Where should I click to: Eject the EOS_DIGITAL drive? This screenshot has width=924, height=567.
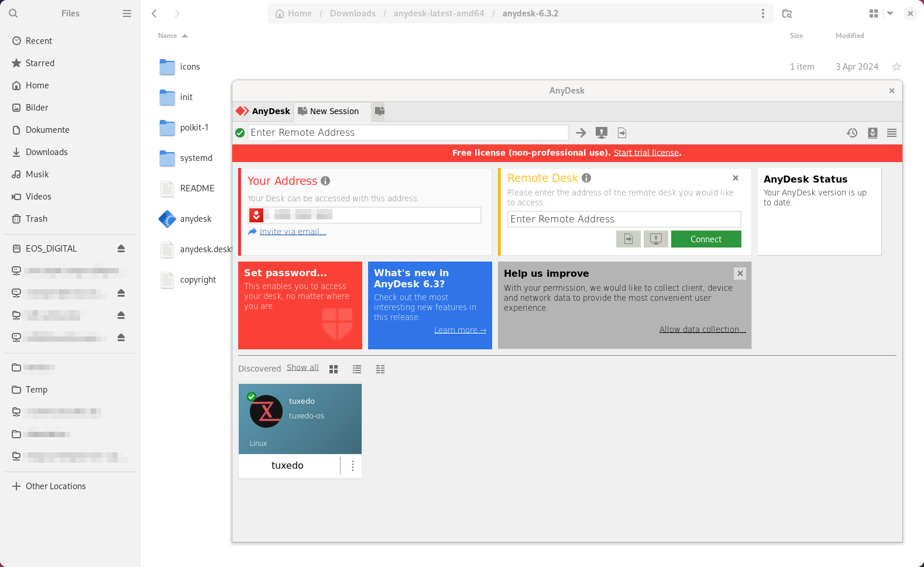coord(121,249)
